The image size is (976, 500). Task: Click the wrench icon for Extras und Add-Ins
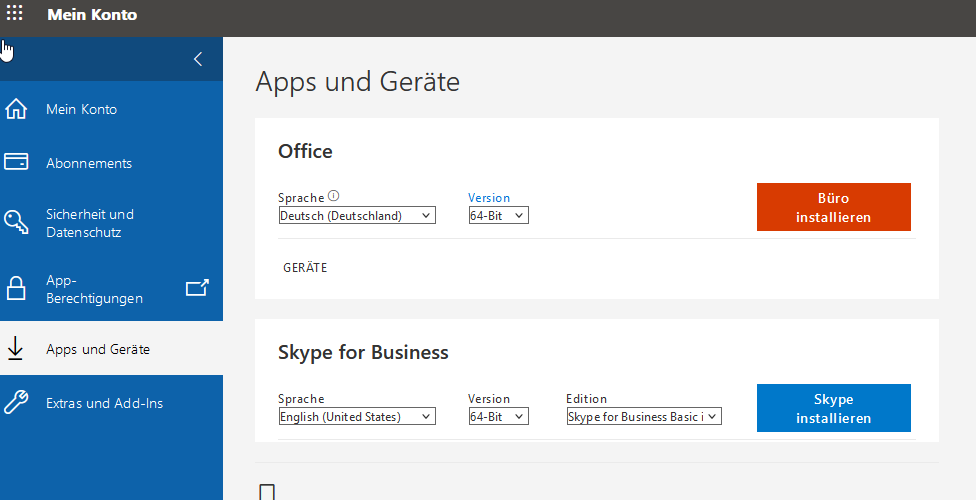[x=16, y=402]
